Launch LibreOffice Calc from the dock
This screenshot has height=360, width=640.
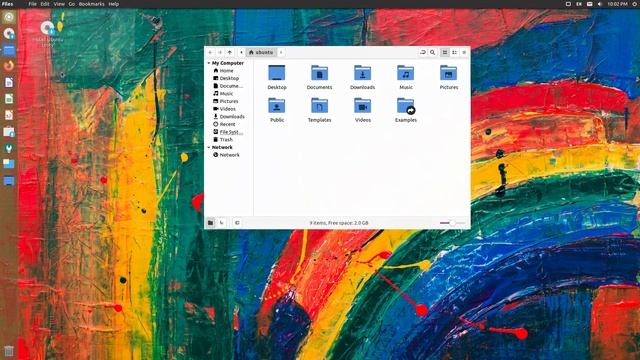9,99
